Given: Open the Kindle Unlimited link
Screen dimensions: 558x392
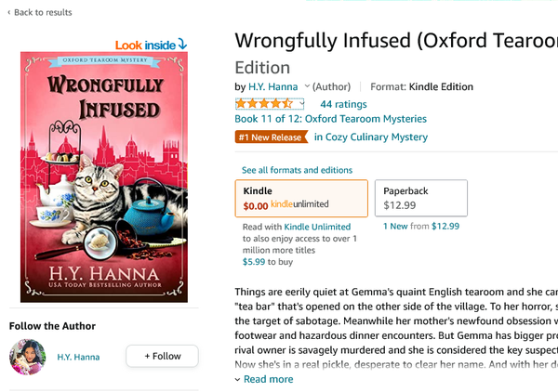Looking at the screenshot, I should point(317,227).
